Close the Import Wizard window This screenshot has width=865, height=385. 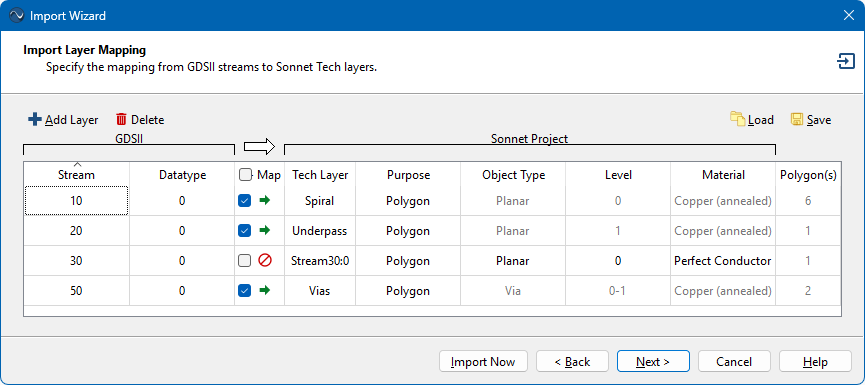849,15
